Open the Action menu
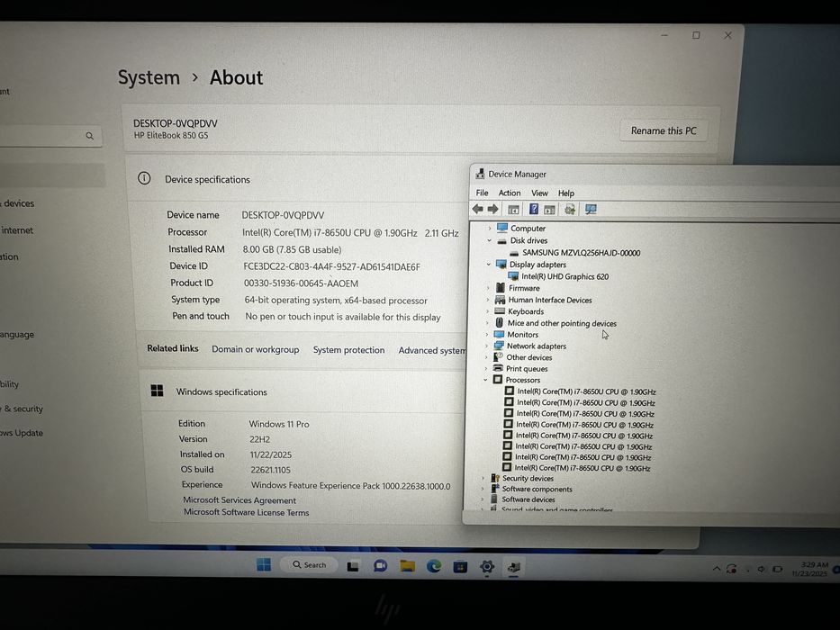840x630 pixels. pyautogui.click(x=510, y=193)
